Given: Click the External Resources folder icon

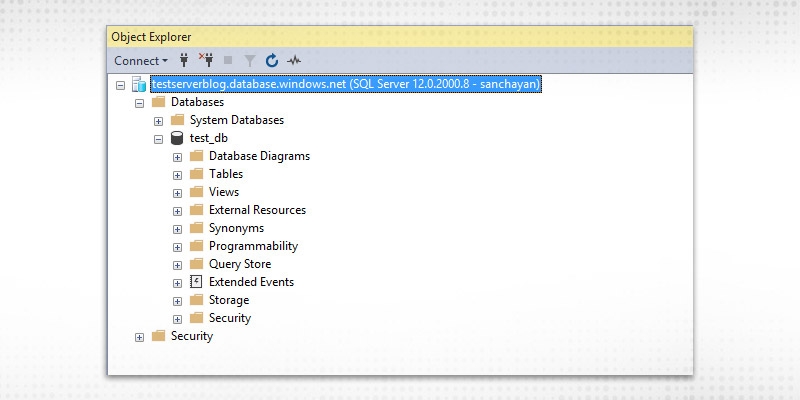Looking at the screenshot, I should (x=196, y=210).
